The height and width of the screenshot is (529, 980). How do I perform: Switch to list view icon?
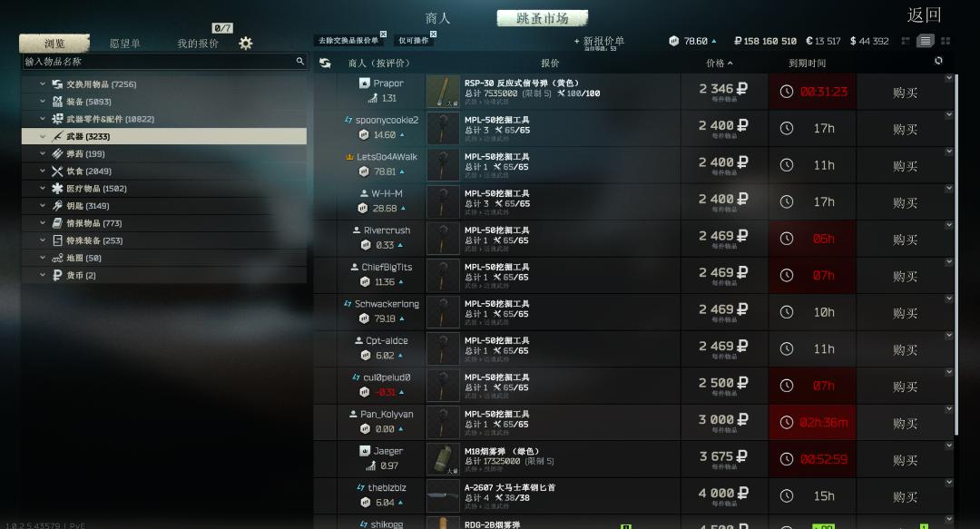(x=925, y=41)
